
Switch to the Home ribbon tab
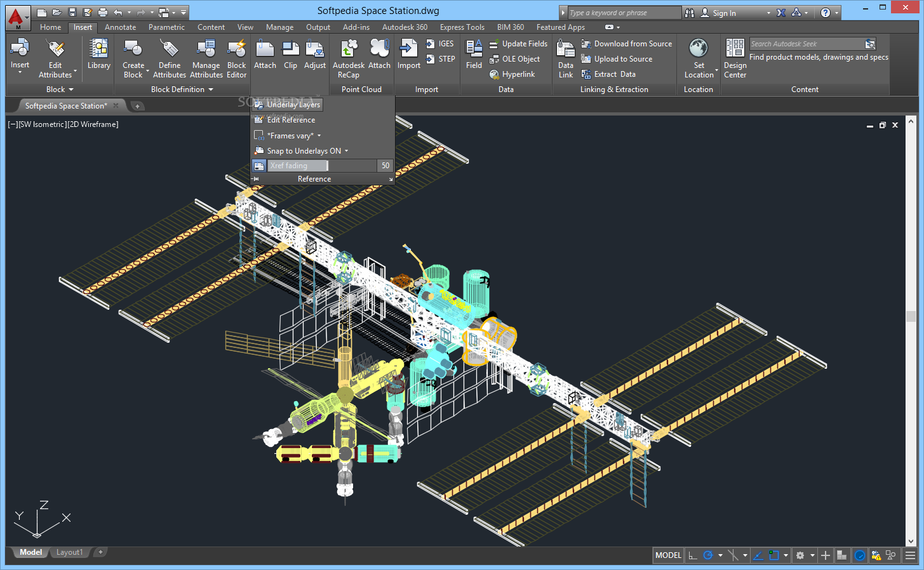click(x=50, y=27)
